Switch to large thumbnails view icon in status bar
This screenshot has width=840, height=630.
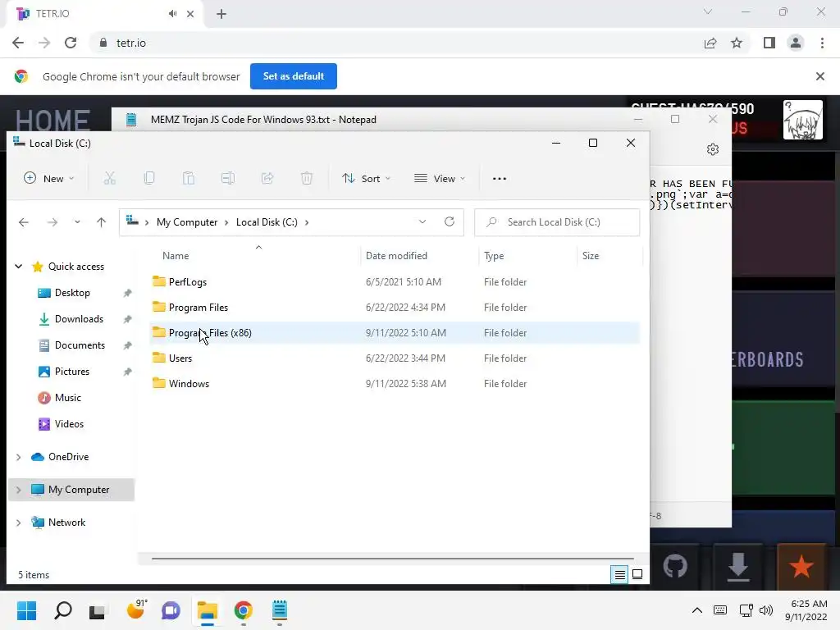pyautogui.click(x=637, y=575)
